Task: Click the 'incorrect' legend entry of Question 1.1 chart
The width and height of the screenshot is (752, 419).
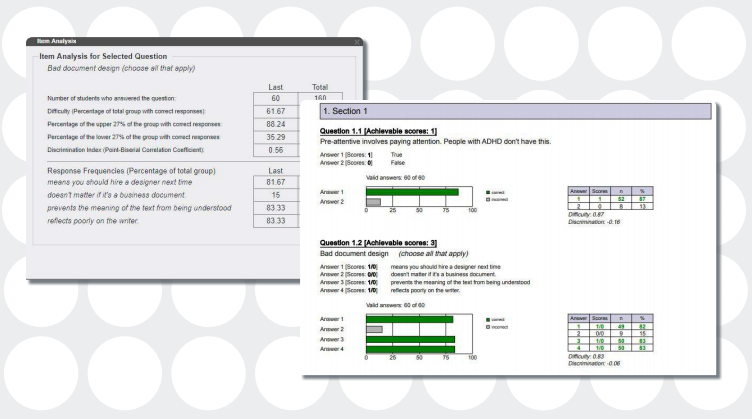Action: coord(497,199)
